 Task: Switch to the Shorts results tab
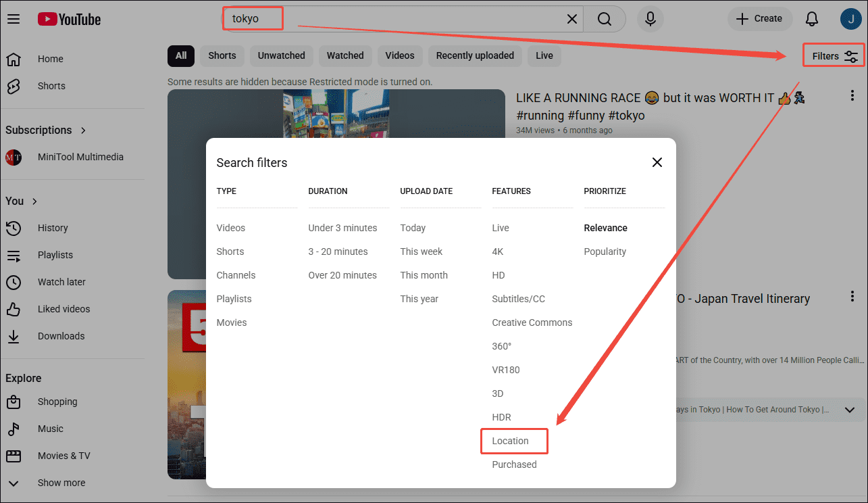pos(222,55)
